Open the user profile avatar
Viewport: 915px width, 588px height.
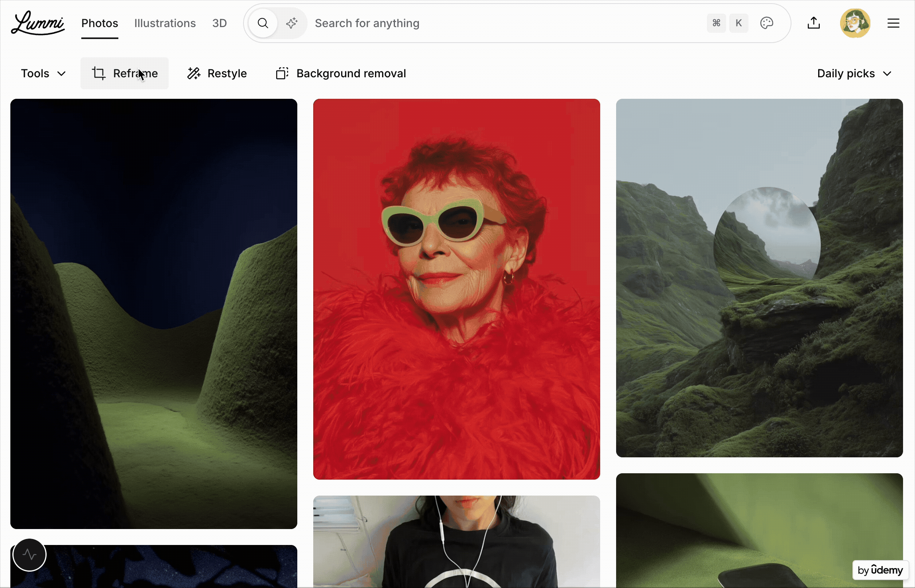855,23
